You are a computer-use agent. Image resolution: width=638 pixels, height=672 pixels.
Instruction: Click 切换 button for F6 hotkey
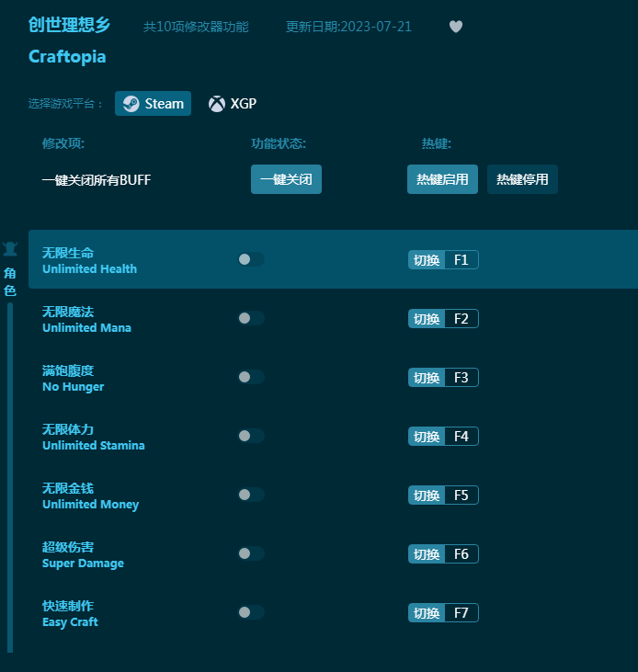[427, 554]
